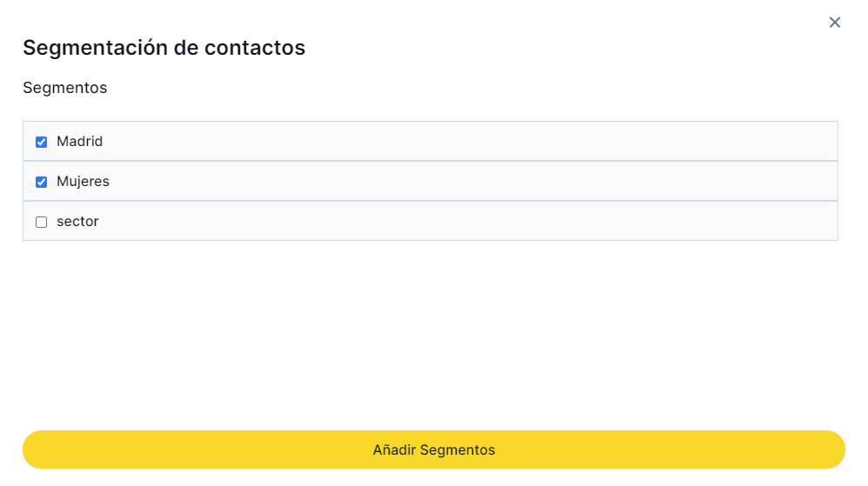This screenshot has width=868, height=486.
Task: Click the word contactos in the title
Action: 255,47
